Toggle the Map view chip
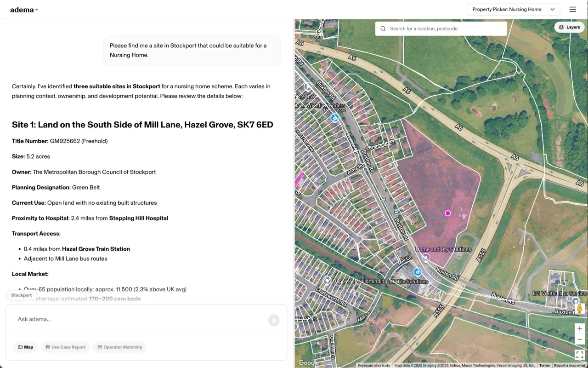588x368 pixels. (x=26, y=347)
